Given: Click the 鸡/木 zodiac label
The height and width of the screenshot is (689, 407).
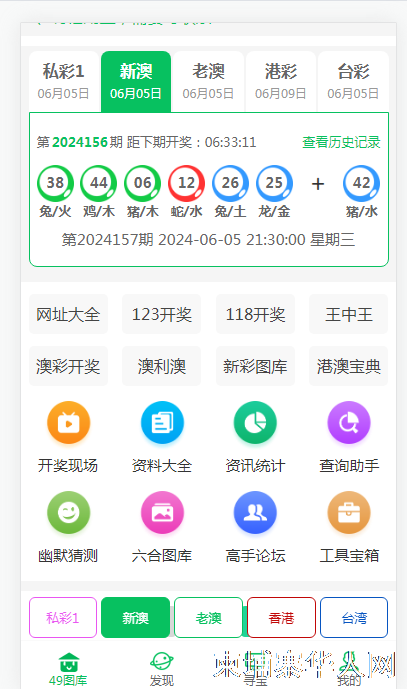Looking at the screenshot, I should 99,212.
